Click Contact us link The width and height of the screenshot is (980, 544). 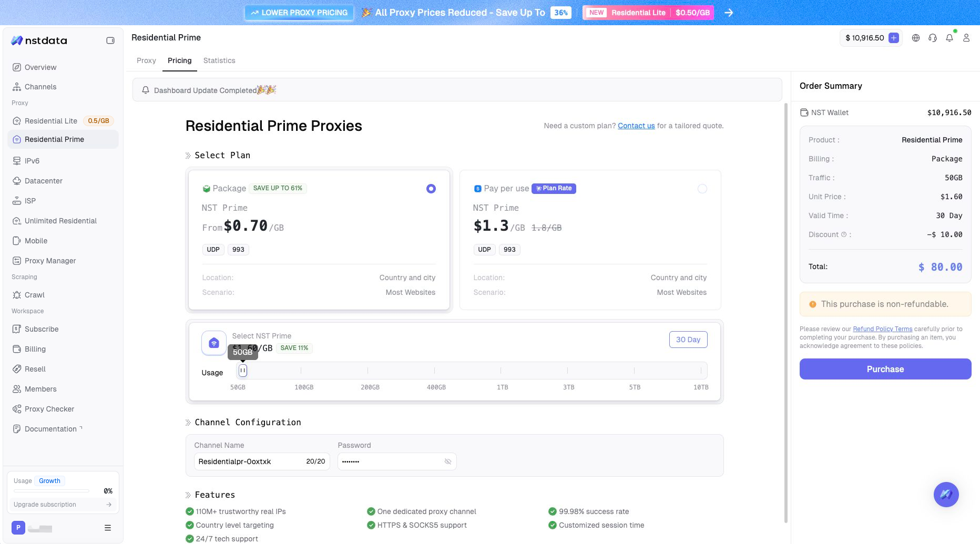(636, 126)
